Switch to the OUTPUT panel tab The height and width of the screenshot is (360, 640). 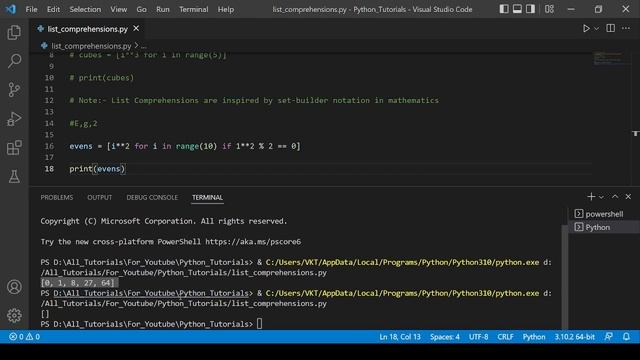click(100, 198)
